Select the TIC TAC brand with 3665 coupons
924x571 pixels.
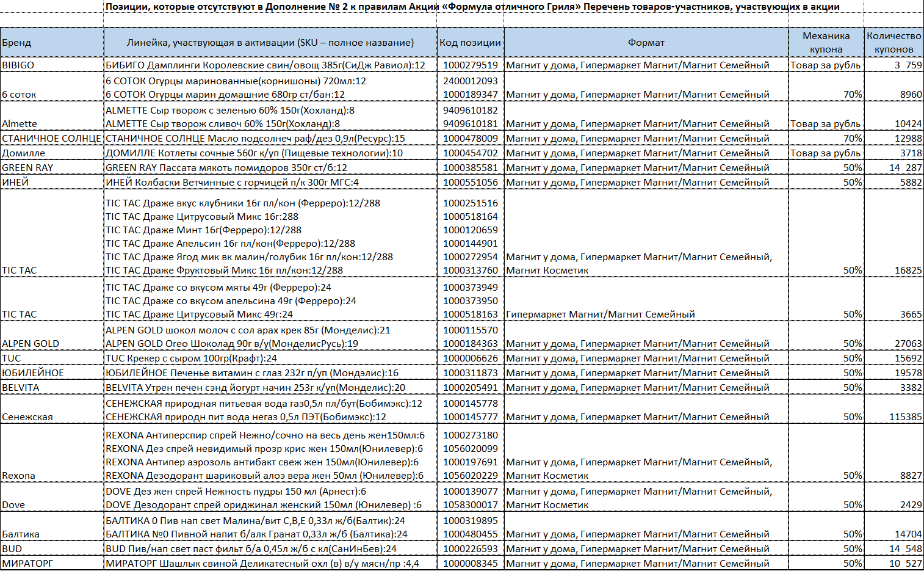[x=52, y=299]
